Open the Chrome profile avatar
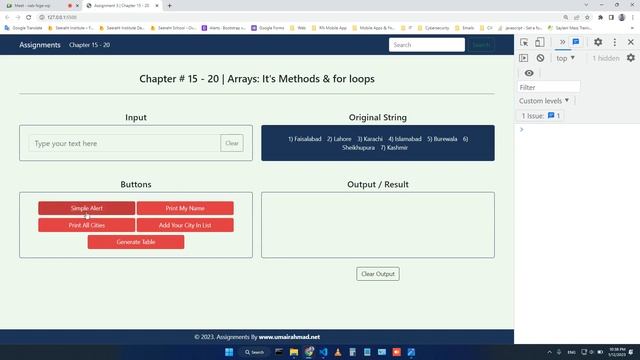Screen dimensions: 640x360 [x=622, y=17]
